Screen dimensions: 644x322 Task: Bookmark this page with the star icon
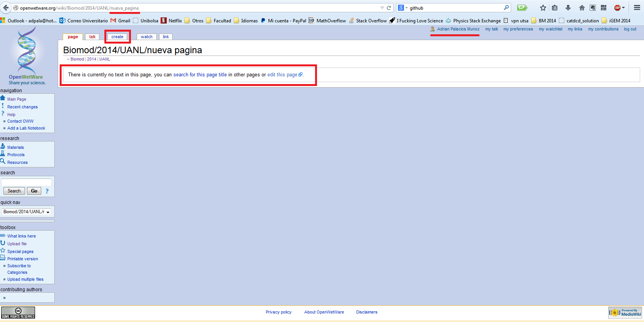point(543,8)
